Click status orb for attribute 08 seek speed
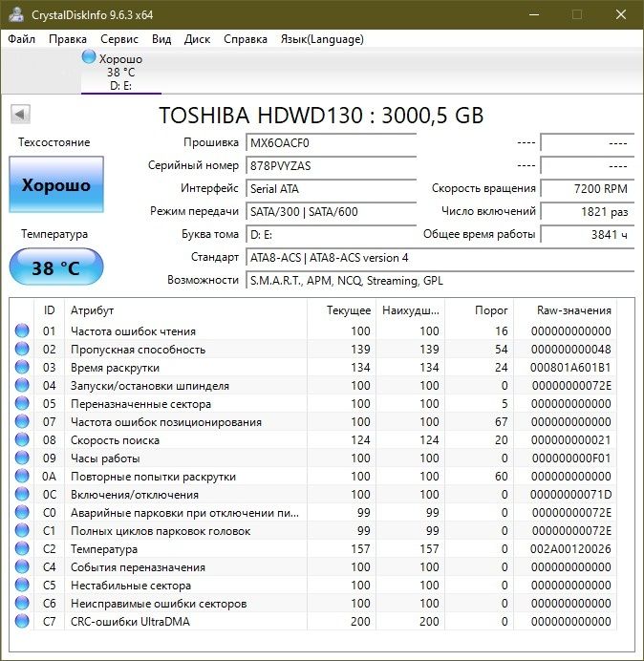Image resolution: width=644 pixels, height=661 pixels. point(22,439)
